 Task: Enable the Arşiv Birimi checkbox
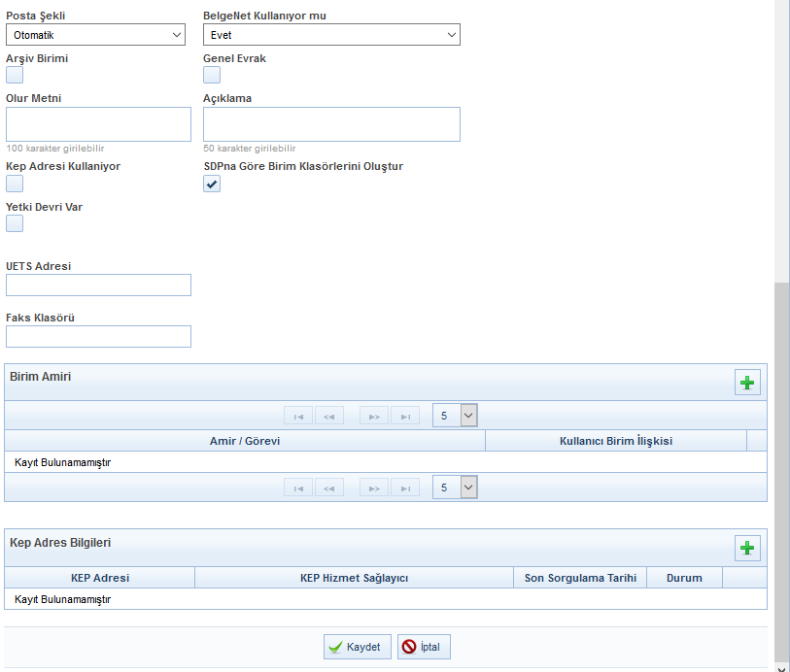pos(15,75)
